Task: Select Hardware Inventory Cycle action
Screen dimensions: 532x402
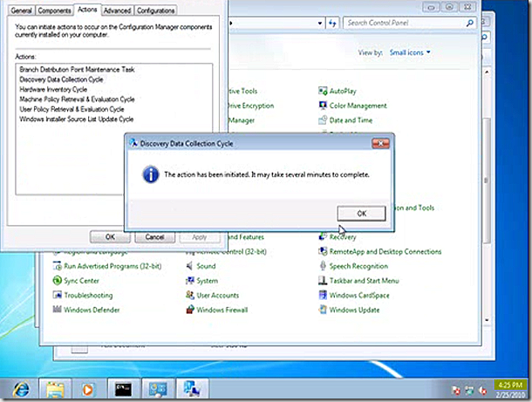Action: click(53, 89)
